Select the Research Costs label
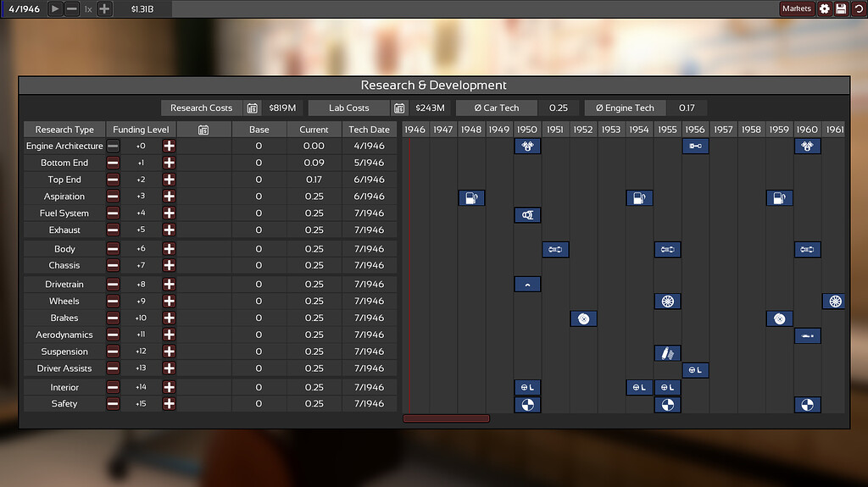 click(202, 108)
